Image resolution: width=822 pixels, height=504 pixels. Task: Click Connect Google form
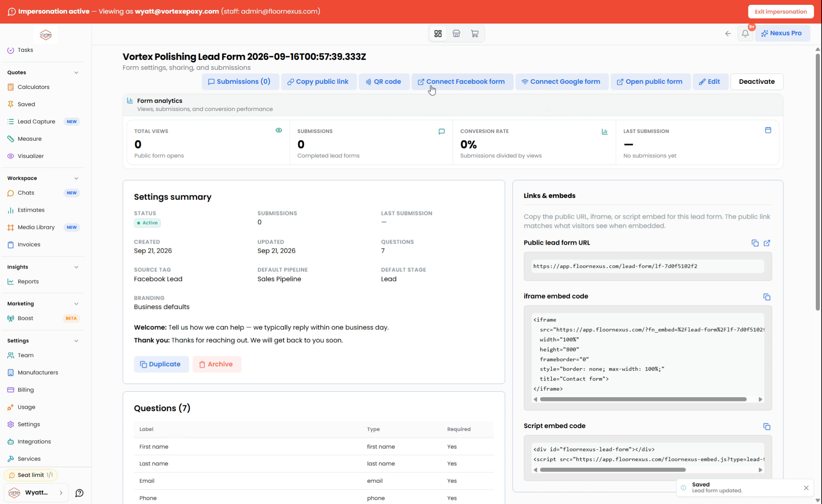[x=561, y=82]
